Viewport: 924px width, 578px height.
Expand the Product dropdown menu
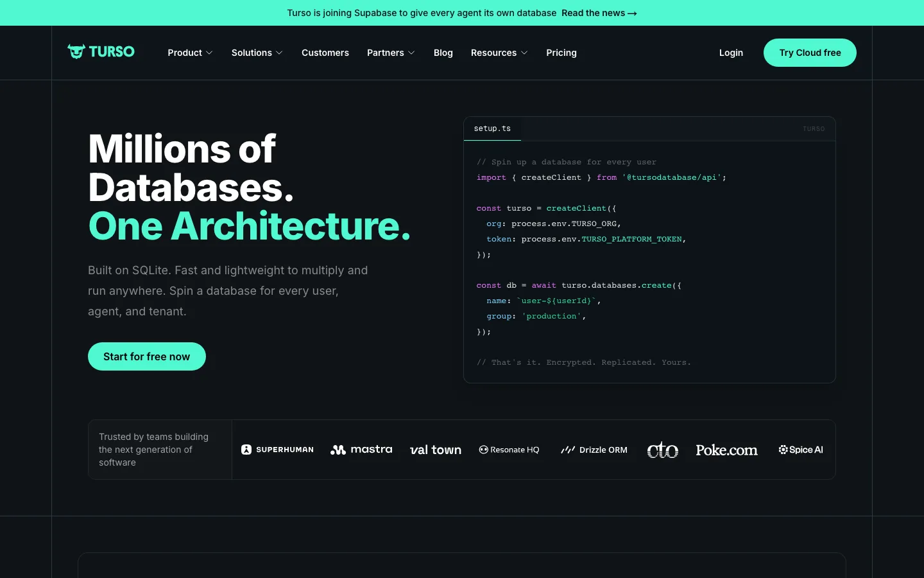pos(190,53)
